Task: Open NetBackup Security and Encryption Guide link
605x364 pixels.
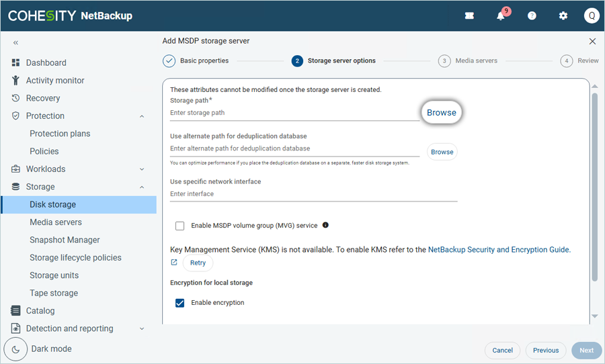Action: (499, 250)
